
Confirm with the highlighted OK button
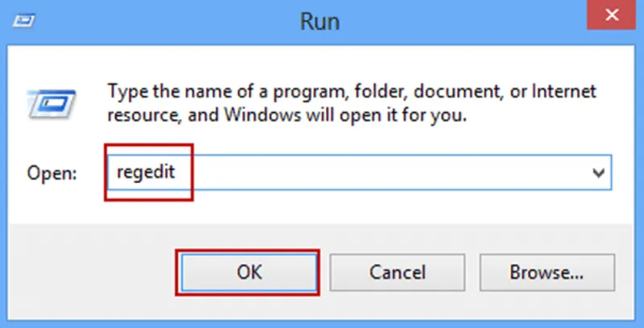(249, 272)
